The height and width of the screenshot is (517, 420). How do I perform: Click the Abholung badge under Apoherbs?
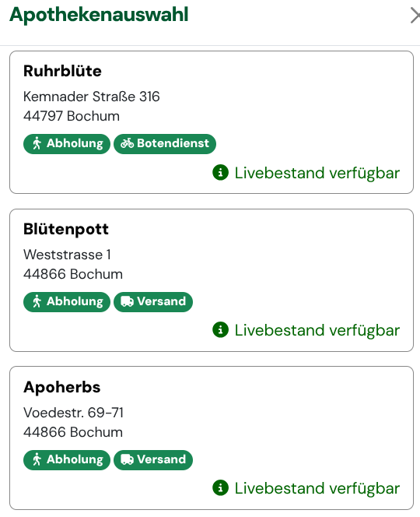pos(67,459)
